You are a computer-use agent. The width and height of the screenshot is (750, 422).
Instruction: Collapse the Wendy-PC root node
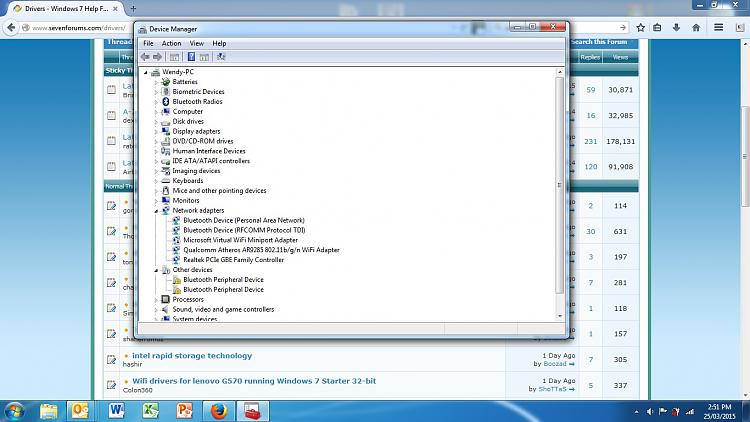click(x=146, y=72)
